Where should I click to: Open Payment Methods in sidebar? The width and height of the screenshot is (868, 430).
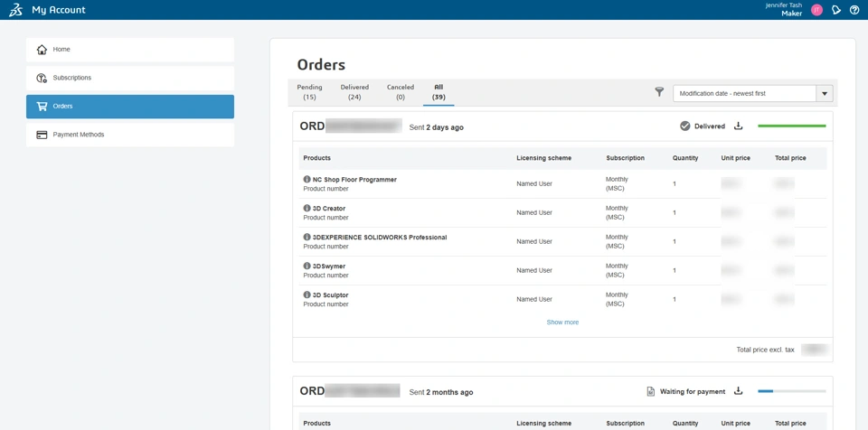[x=130, y=135]
